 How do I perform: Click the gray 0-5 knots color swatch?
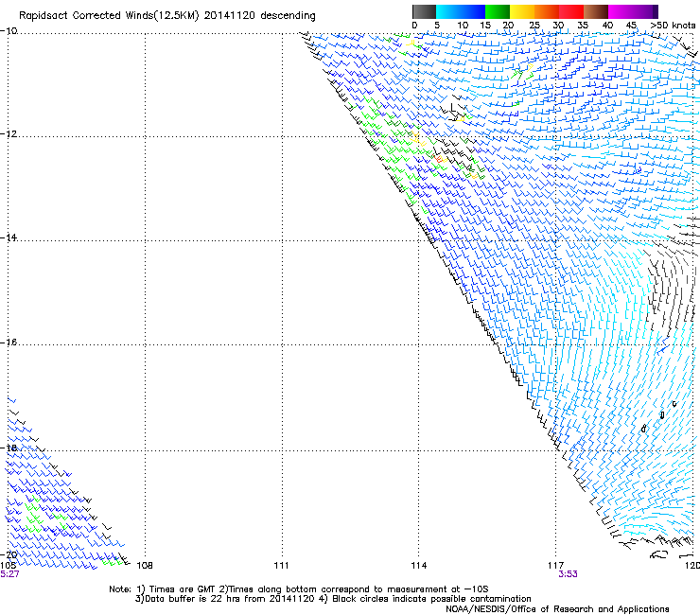pos(424,11)
